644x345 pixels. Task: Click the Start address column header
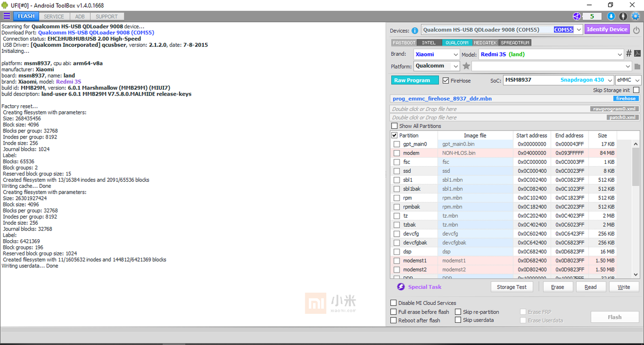click(x=531, y=135)
